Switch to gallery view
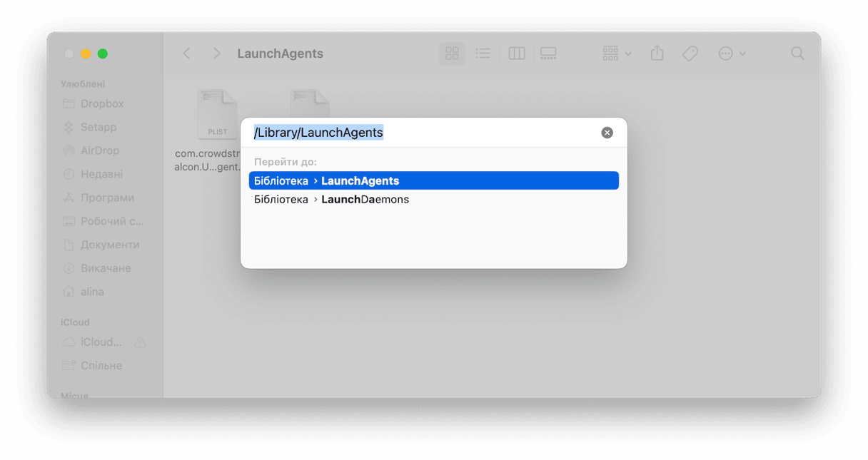The image size is (868, 460). coord(548,53)
